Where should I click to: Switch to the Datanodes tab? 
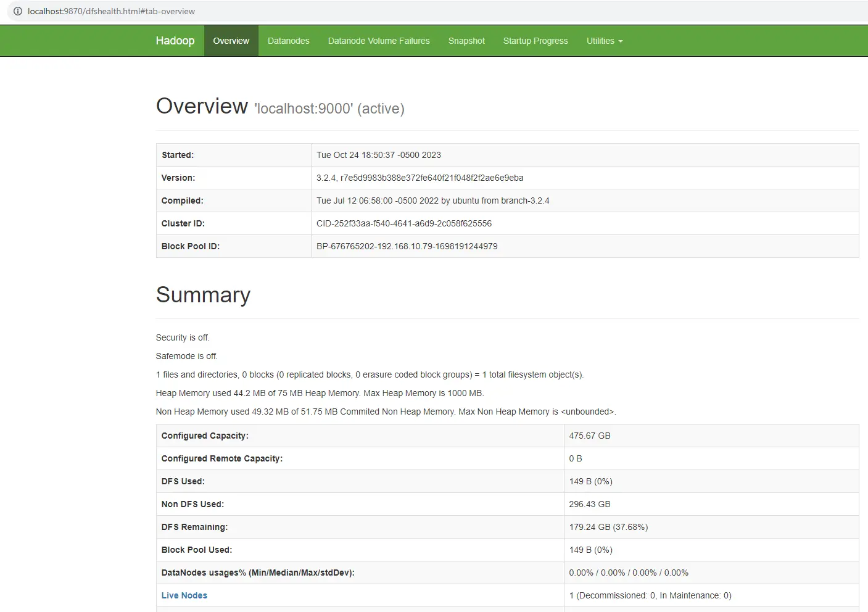click(x=289, y=41)
